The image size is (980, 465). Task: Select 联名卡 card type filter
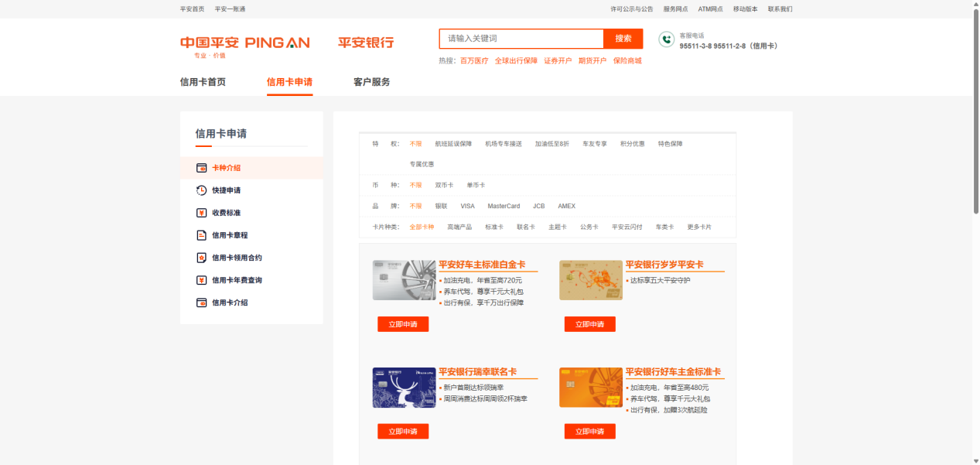pos(526,227)
